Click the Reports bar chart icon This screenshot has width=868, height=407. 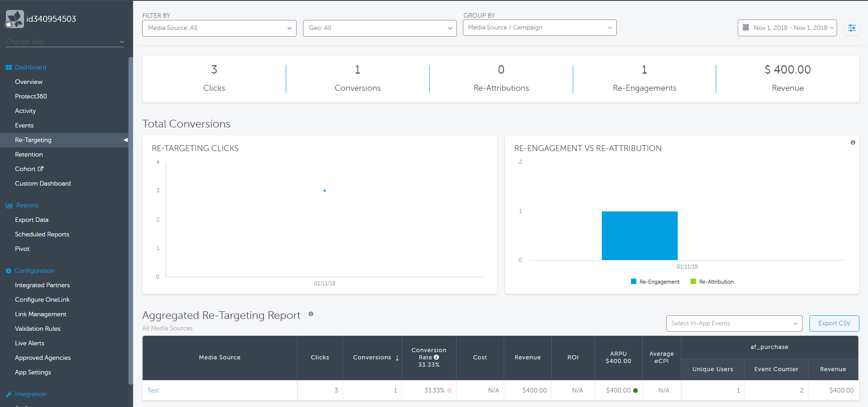click(9, 206)
